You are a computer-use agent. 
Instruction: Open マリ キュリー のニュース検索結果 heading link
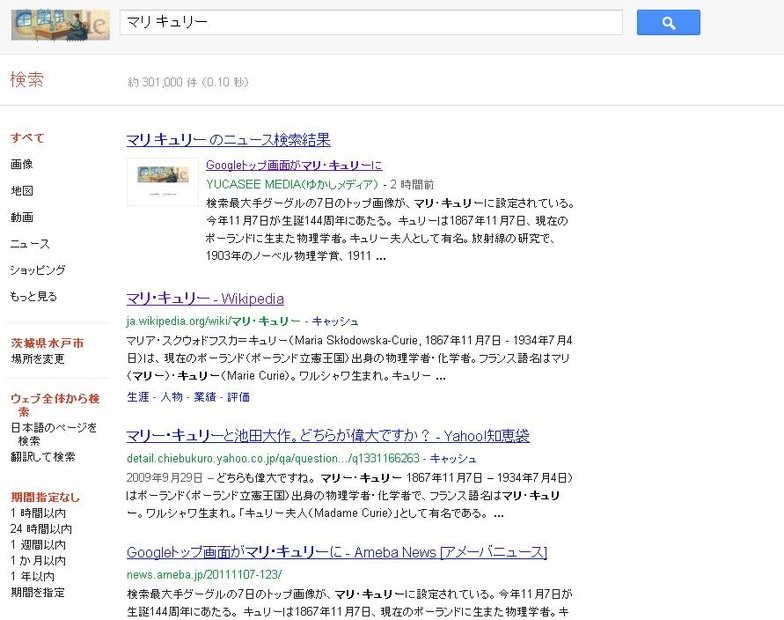[x=228, y=140]
